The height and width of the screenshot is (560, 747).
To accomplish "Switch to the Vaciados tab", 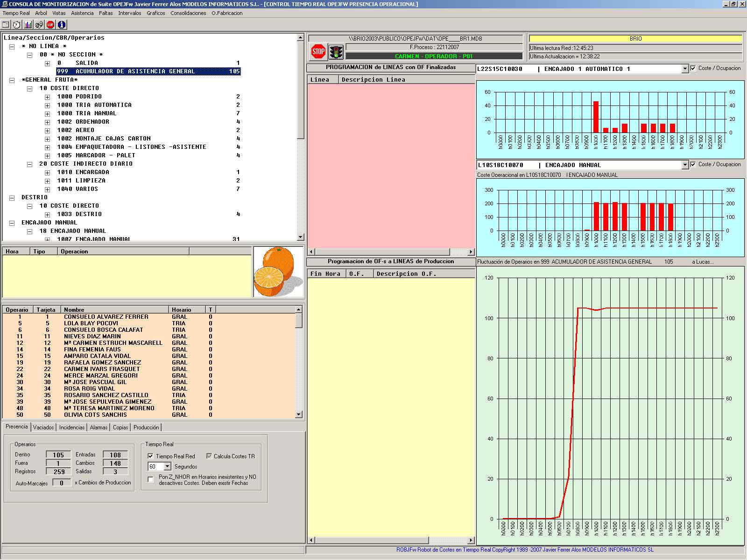I will click(x=43, y=427).
